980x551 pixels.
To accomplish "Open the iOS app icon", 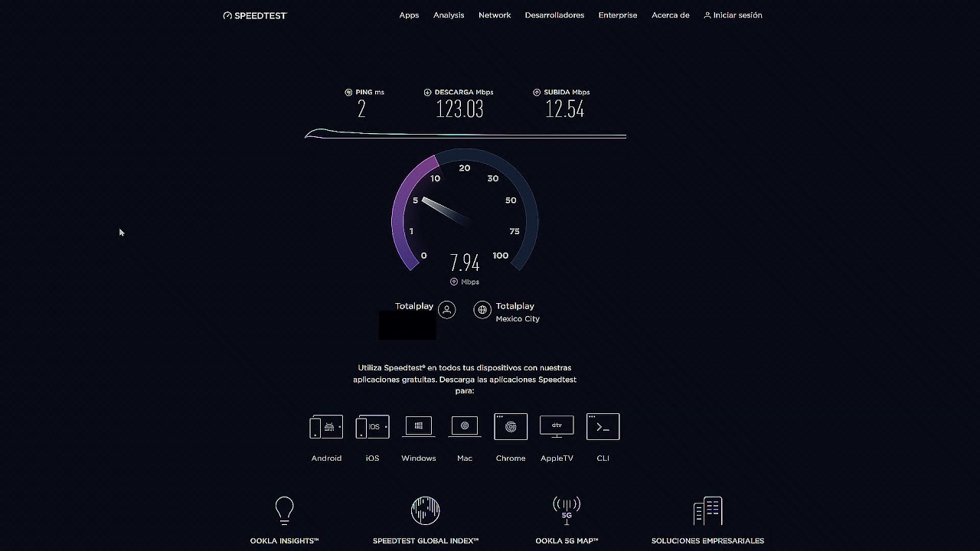I will point(373,426).
